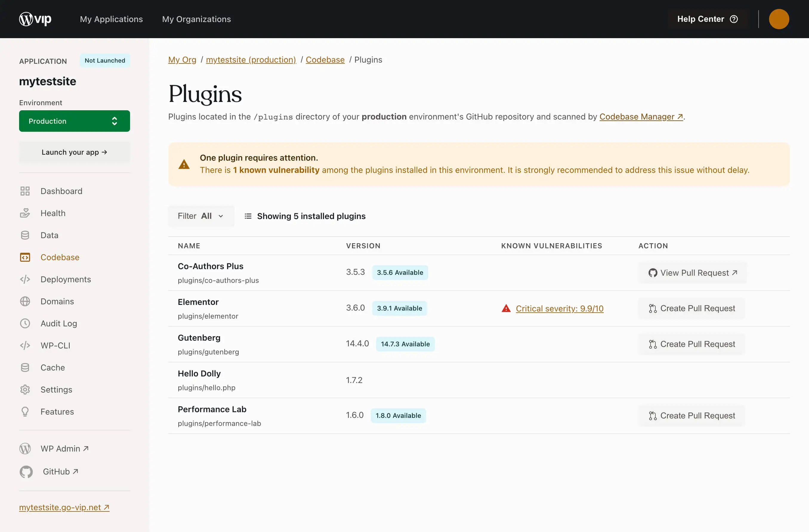Click the list icon beside Showing 5 installed plugins
809x532 pixels.
coord(248,216)
